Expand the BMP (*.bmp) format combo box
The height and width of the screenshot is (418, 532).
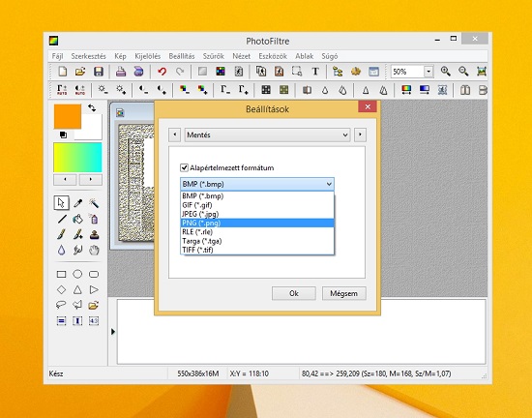(x=257, y=184)
